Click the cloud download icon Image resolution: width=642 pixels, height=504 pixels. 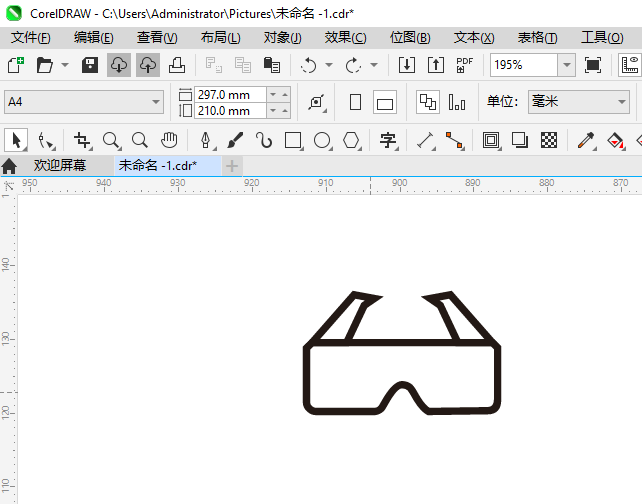pos(119,65)
